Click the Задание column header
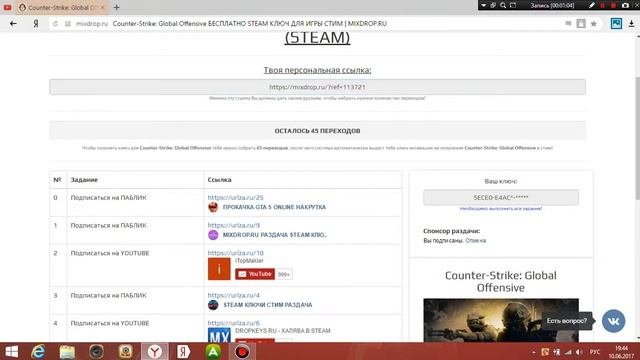 (84, 180)
